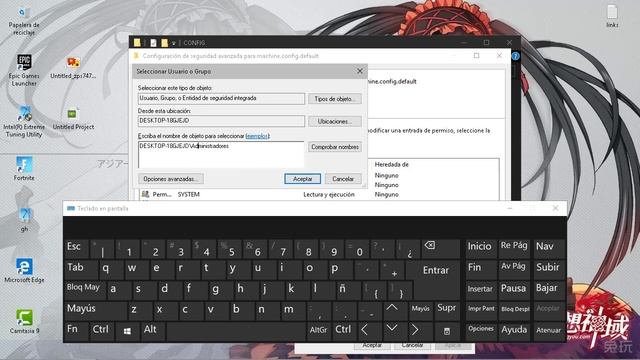Open the gh desktop icon
This screenshot has width=640, height=360.
(x=24, y=220)
